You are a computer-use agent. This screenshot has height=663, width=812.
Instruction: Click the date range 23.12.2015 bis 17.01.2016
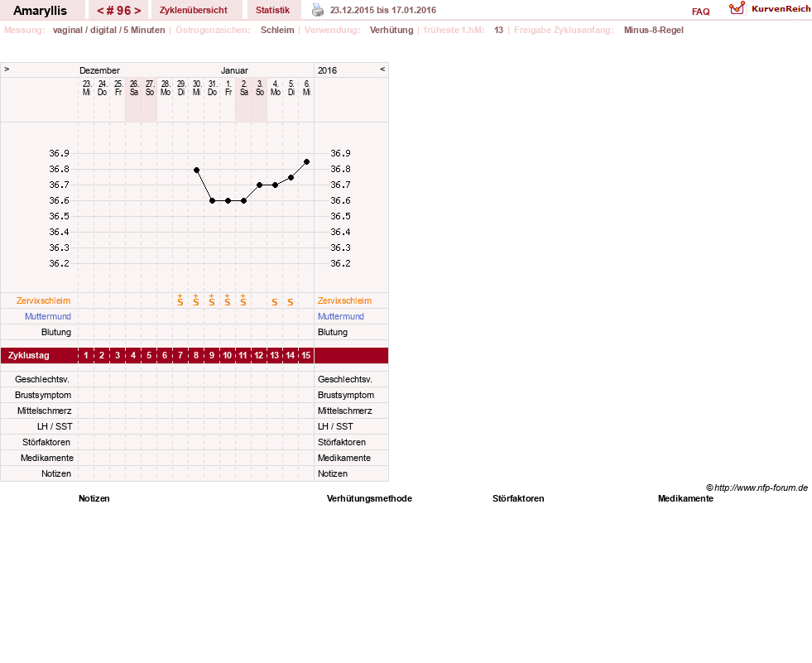382,11
